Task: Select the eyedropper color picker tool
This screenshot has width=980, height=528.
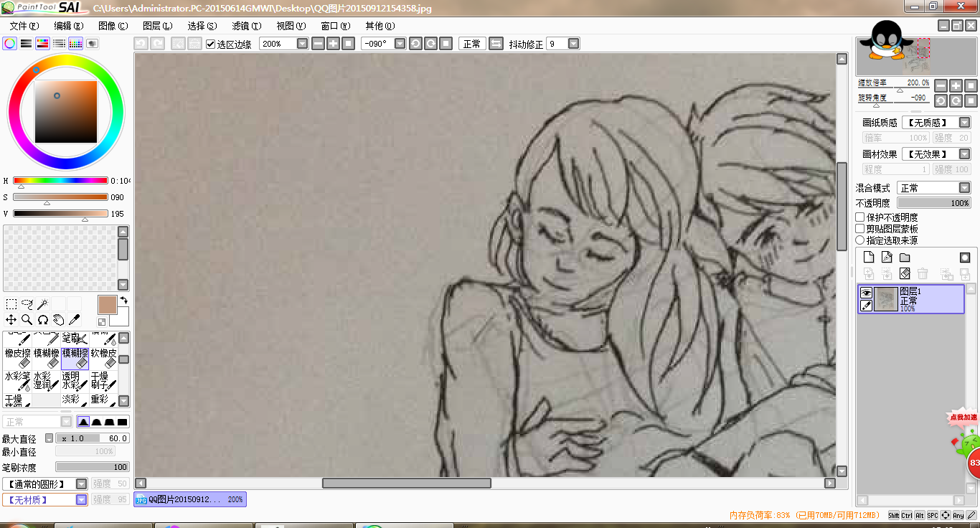Action: tap(75, 320)
